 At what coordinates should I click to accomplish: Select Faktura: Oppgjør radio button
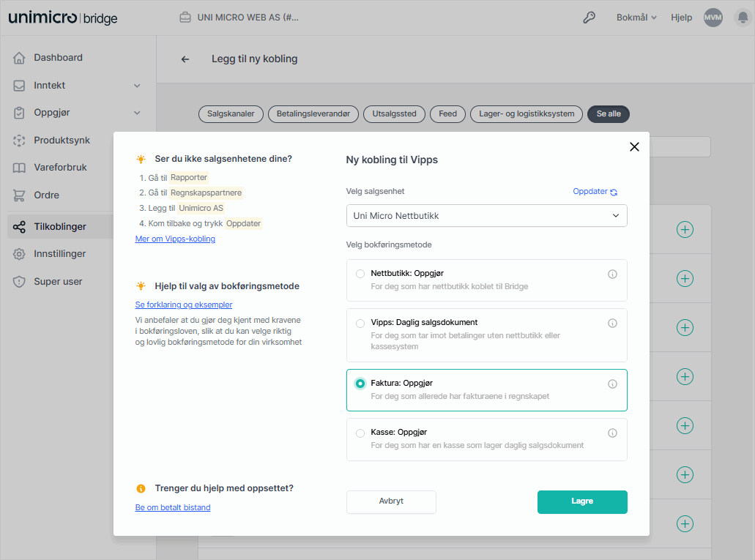(360, 384)
